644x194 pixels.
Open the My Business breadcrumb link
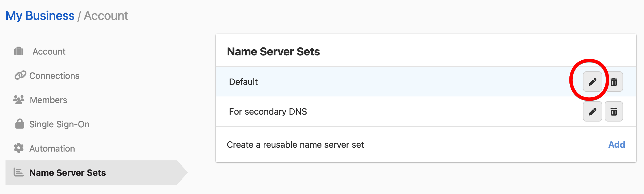[40, 16]
